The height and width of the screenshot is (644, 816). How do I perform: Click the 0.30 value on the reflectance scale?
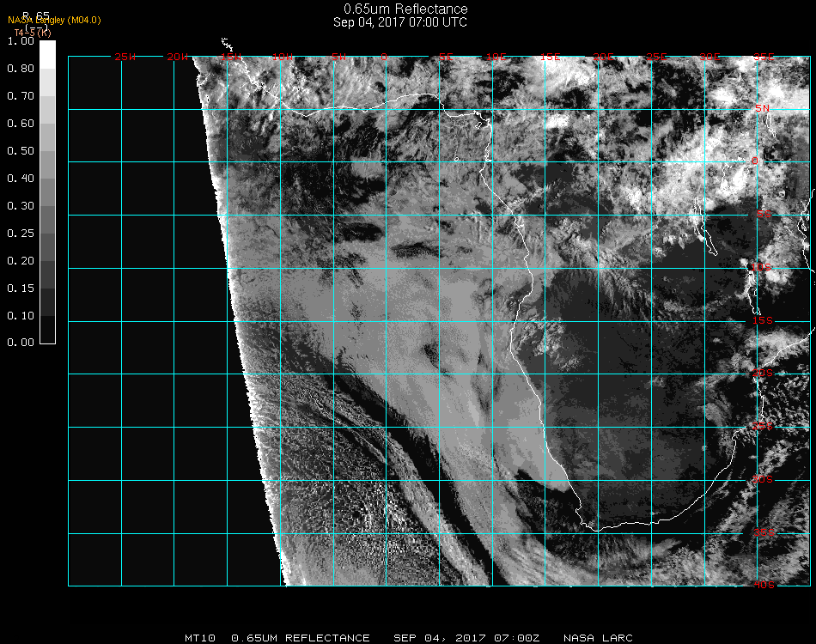coord(21,206)
